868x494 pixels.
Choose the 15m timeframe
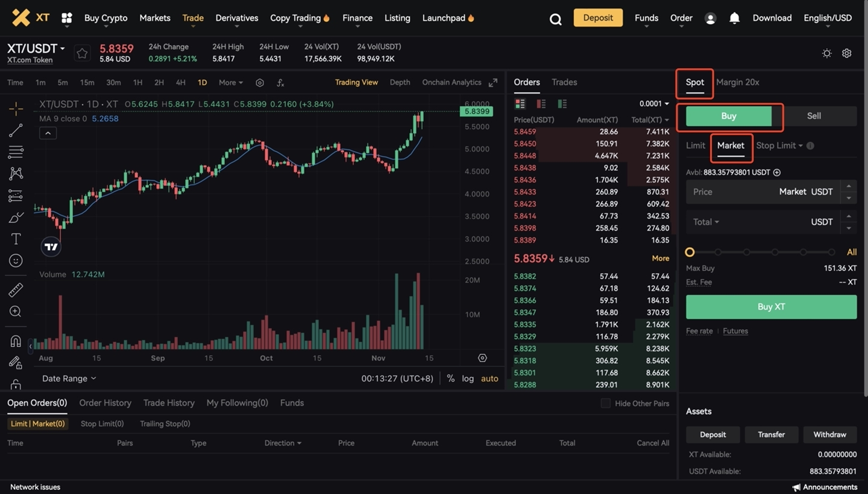pyautogui.click(x=87, y=83)
